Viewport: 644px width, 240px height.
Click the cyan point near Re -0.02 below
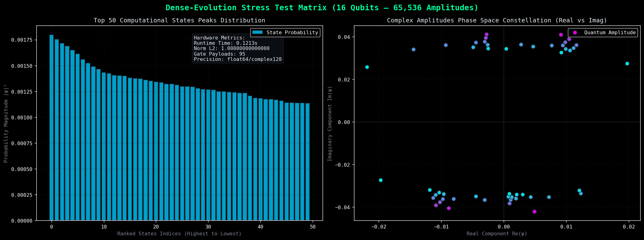380,180
